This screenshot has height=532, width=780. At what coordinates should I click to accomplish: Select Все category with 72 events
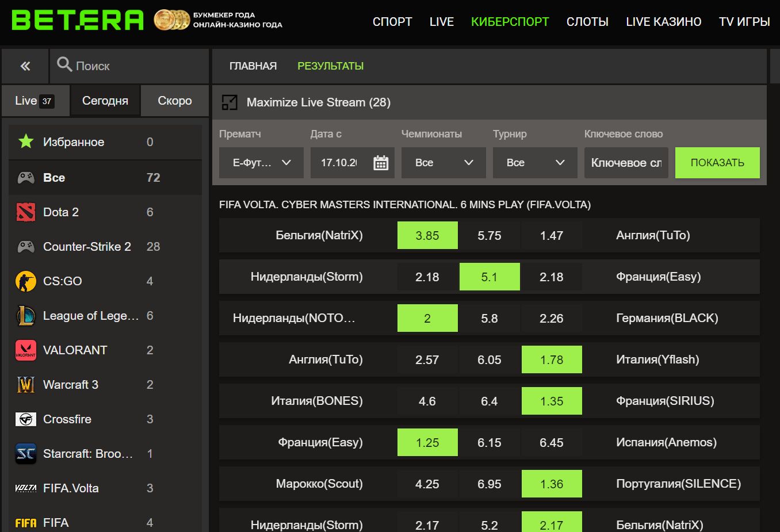105,178
